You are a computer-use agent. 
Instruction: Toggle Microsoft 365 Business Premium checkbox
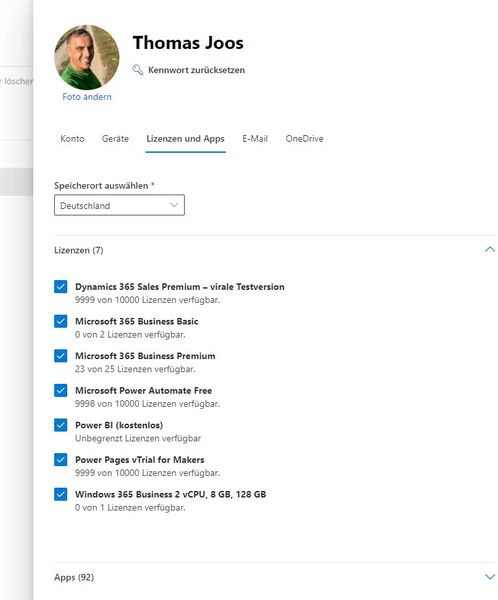click(x=60, y=356)
